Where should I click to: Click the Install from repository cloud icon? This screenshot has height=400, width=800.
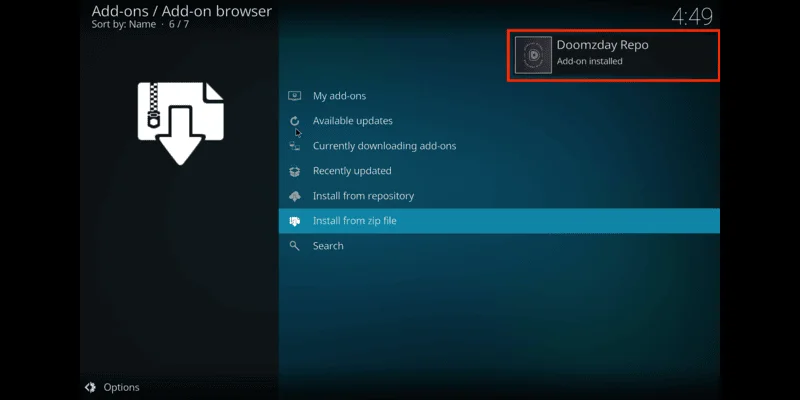coord(294,196)
